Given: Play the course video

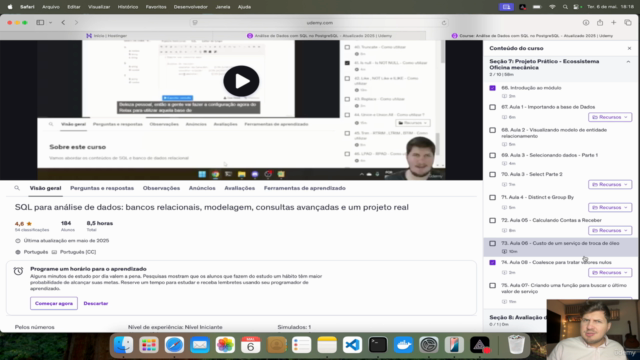Looking at the screenshot, I should (241, 81).
